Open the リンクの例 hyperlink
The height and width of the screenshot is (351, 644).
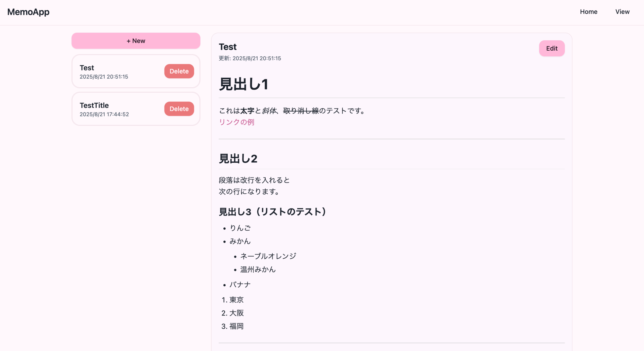click(236, 122)
